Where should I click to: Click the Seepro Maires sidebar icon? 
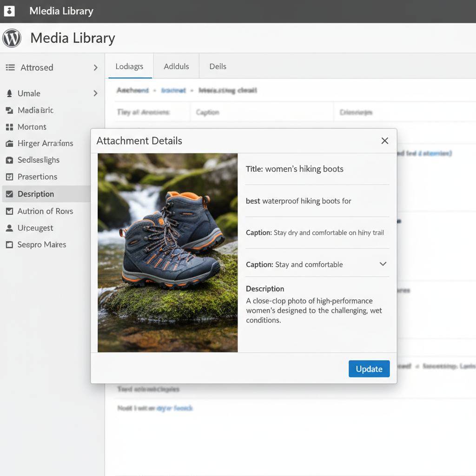tap(9, 245)
